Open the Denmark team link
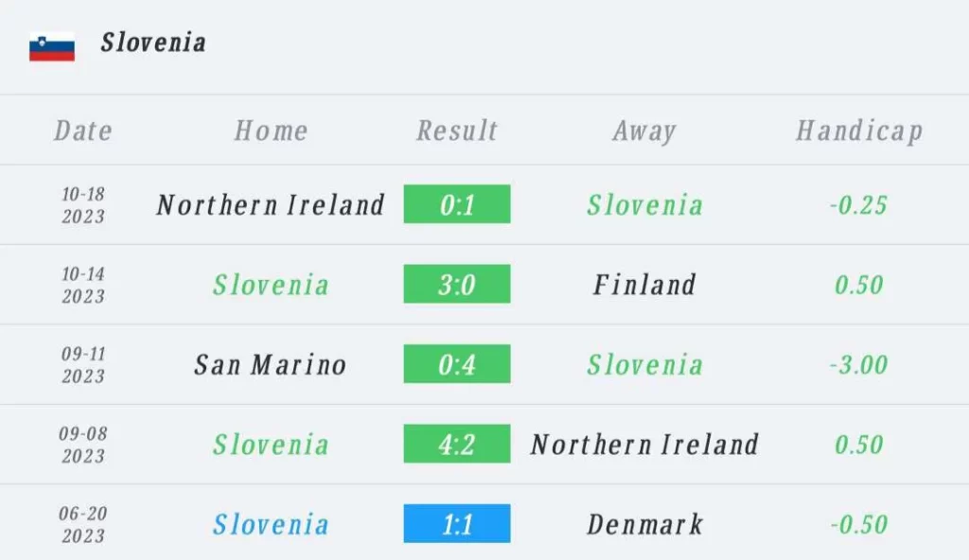The height and width of the screenshot is (560, 969). [x=644, y=524]
